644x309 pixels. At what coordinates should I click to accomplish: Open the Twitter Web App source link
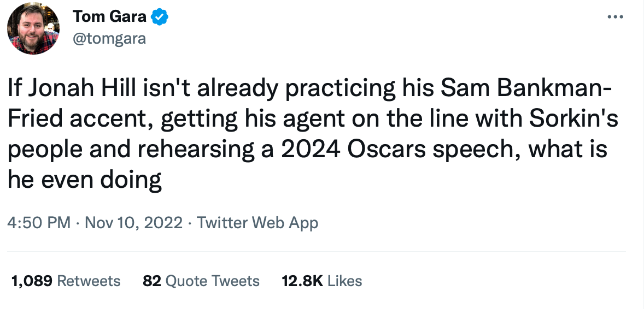click(257, 223)
